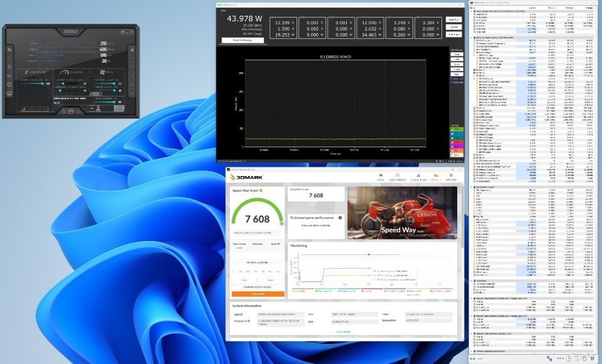Open 3DMark Options gear icon

pyautogui.click(x=451, y=175)
